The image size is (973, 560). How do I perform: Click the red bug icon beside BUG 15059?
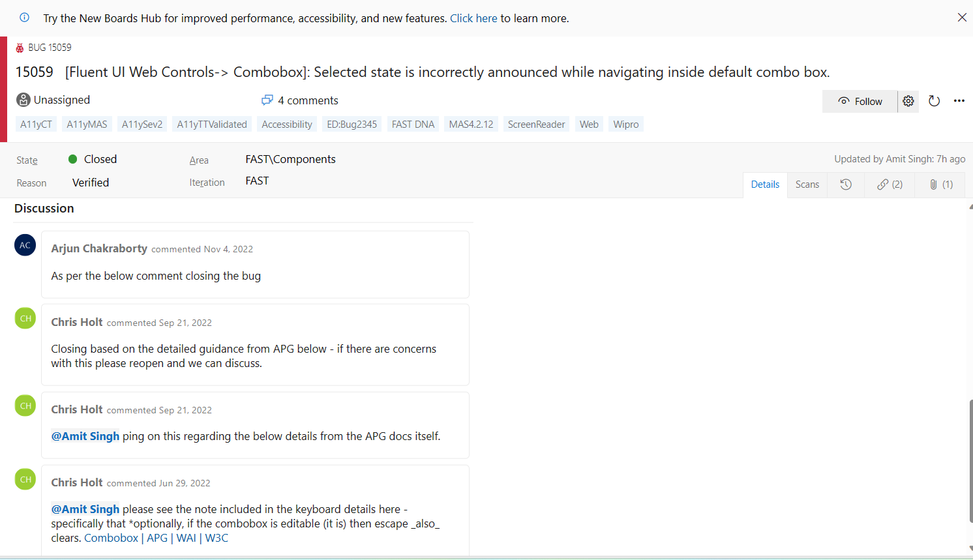[18, 47]
